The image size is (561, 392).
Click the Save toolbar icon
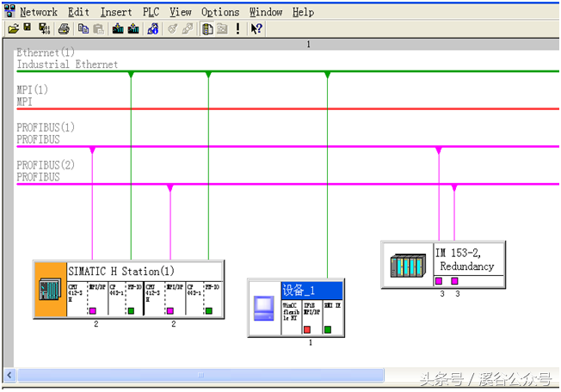[x=28, y=28]
